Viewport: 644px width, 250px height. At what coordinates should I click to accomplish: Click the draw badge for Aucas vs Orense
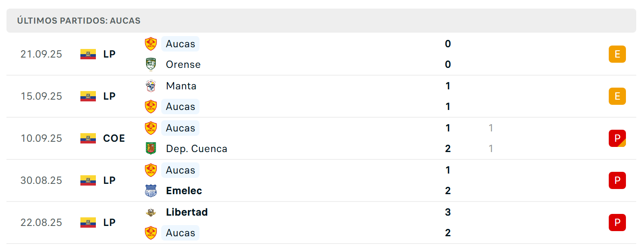[x=617, y=54]
